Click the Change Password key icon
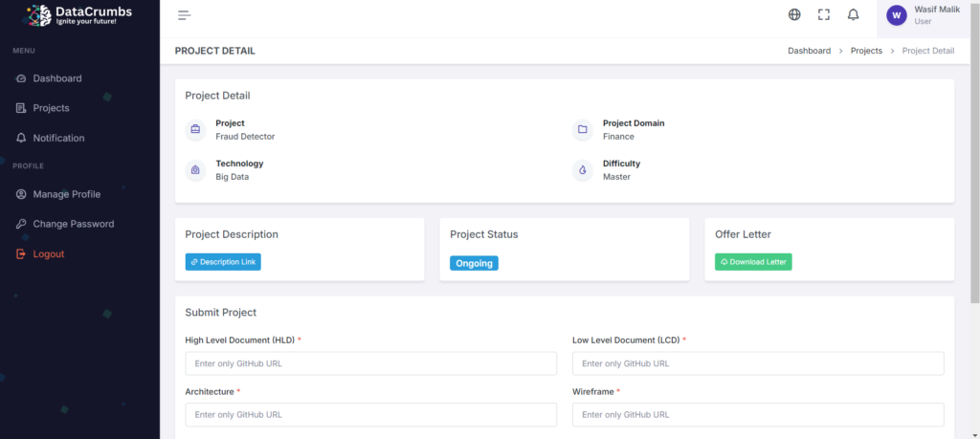This screenshot has height=439, width=980. pos(21,224)
